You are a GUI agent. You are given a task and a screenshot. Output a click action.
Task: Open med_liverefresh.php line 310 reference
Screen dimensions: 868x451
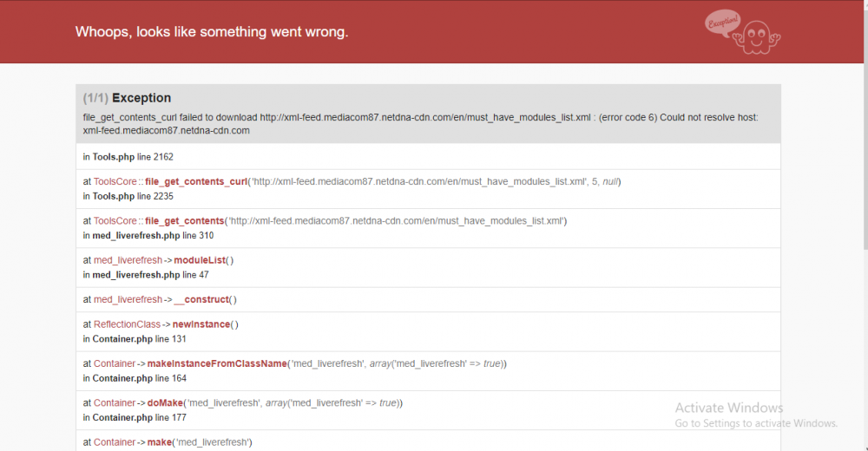coord(148,235)
